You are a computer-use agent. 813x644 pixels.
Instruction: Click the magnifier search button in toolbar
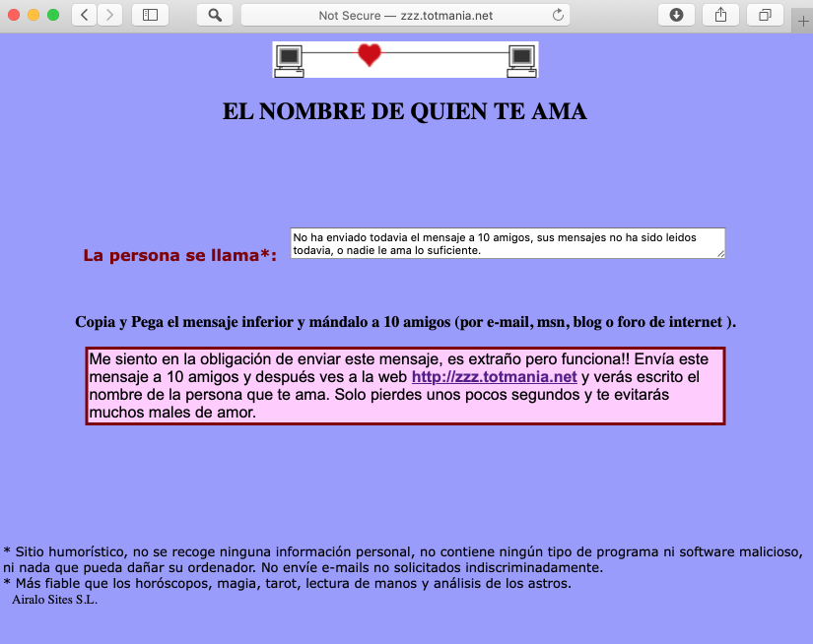(x=215, y=15)
